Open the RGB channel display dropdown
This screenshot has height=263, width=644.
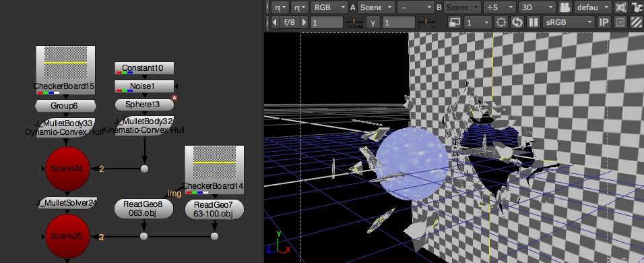point(329,7)
